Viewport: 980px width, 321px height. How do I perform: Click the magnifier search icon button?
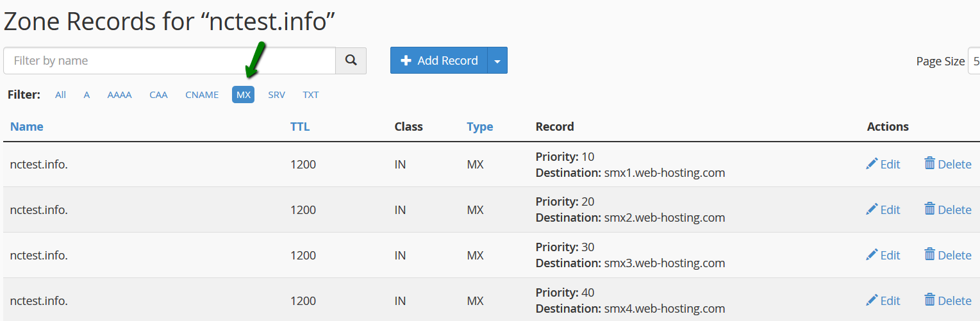click(351, 60)
